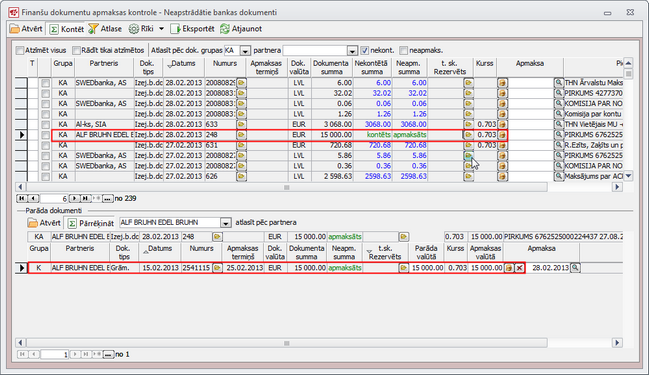Viewport: 649px width, 375px height.
Task: Go to the next record in the upper navigator
Action: pyautogui.click(x=75, y=199)
